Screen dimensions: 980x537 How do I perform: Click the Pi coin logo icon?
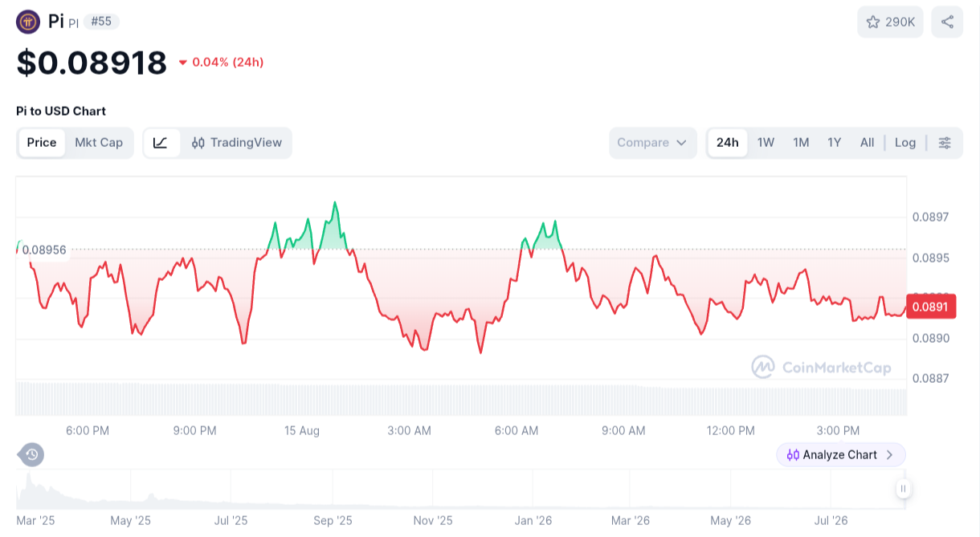click(x=28, y=22)
